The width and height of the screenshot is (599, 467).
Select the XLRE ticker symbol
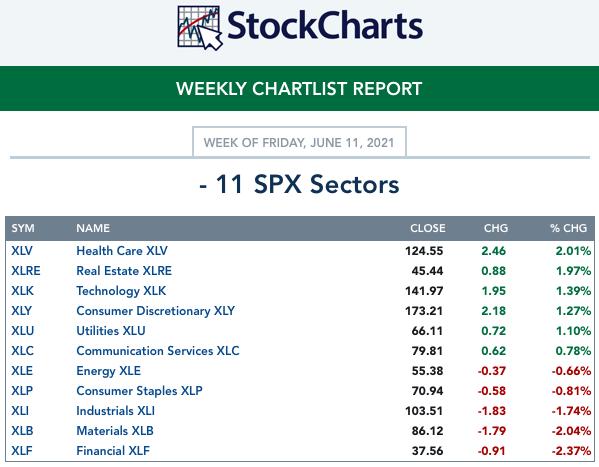(26, 271)
